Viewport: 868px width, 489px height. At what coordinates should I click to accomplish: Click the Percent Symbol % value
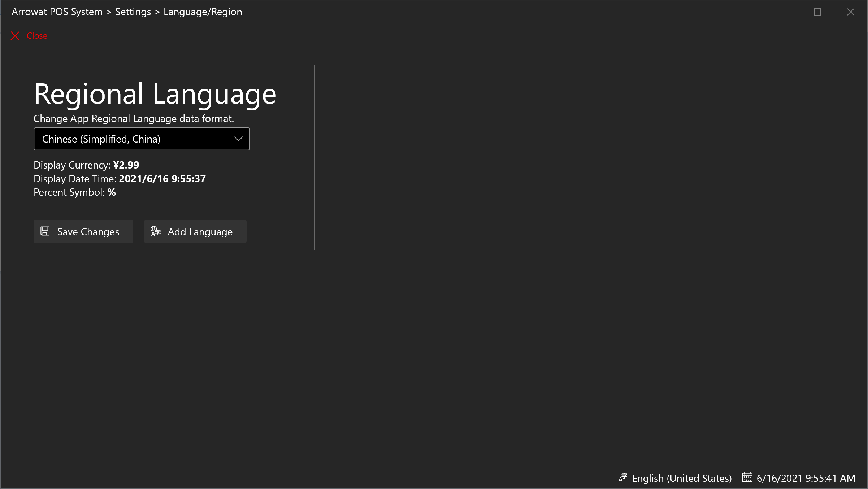pos(112,192)
